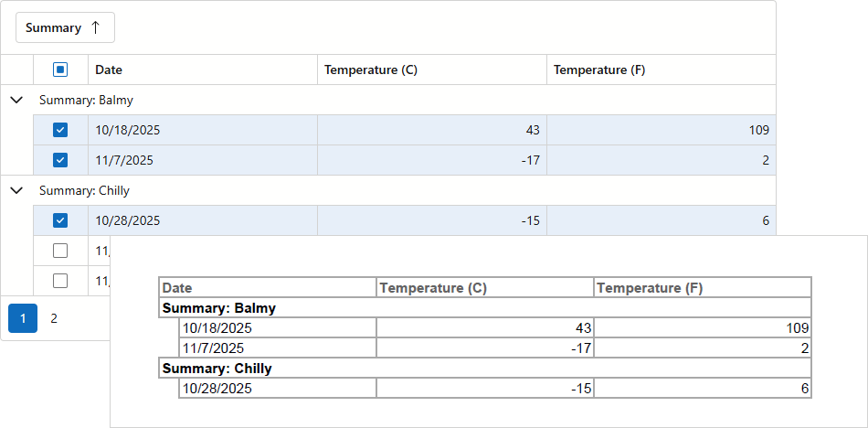Select page 1 in the pager
The image size is (868, 428).
(x=23, y=318)
